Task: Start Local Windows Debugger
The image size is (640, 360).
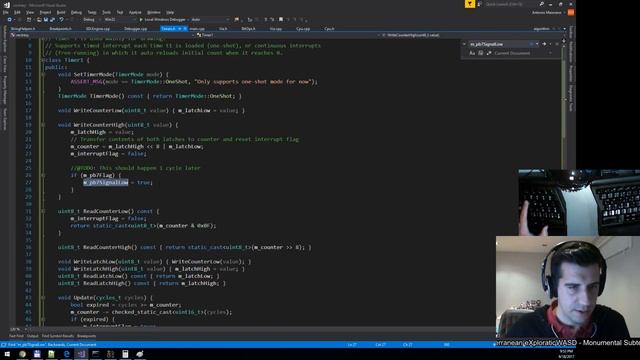Action: (162, 20)
